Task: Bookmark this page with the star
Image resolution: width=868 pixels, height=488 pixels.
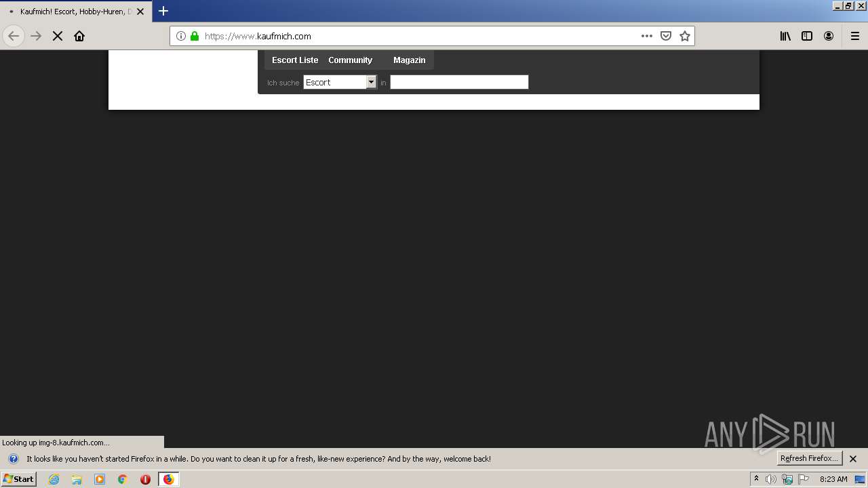Action: click(x=685, y=36)
